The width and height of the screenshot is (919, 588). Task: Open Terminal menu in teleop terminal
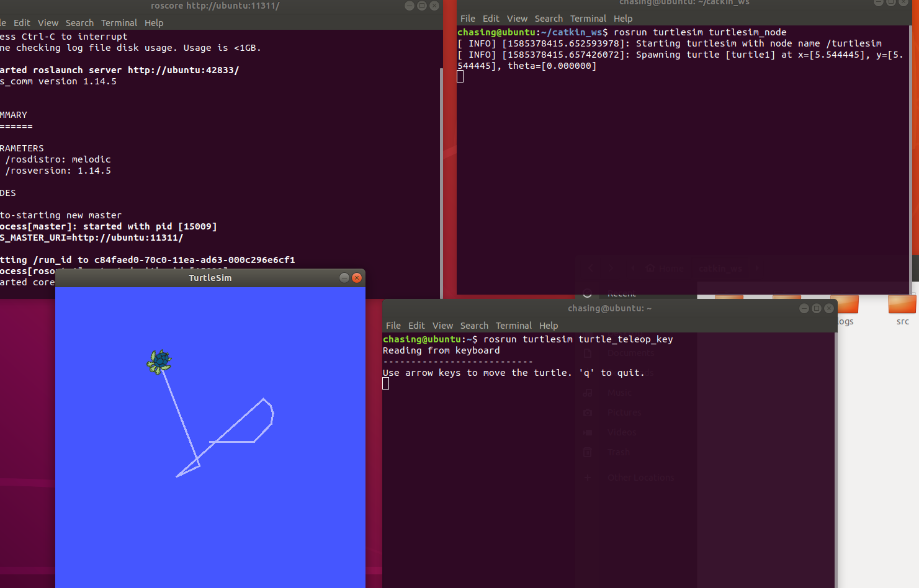coord(514,326)
